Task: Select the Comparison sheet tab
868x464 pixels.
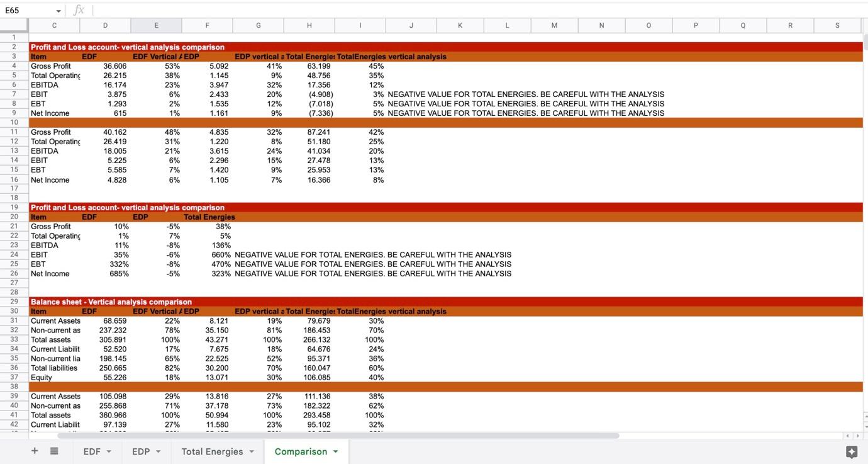Action: point(301,451)
